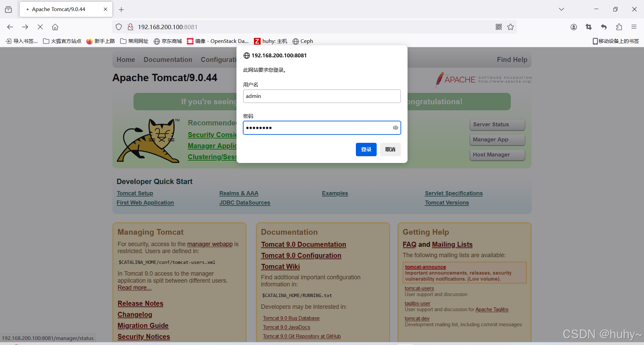Open the Security Notices link
644x345 pixels.
tap(144, 337)
